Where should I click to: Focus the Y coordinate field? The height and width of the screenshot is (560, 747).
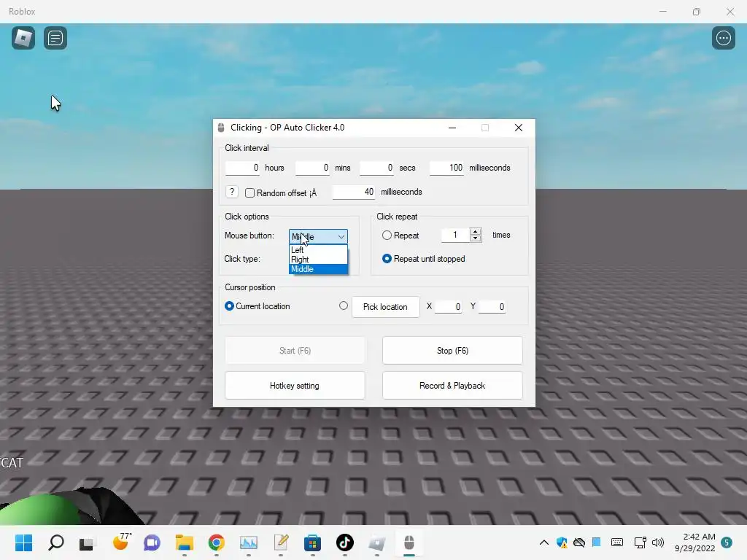pyautogui.click(x=492, y=307)
